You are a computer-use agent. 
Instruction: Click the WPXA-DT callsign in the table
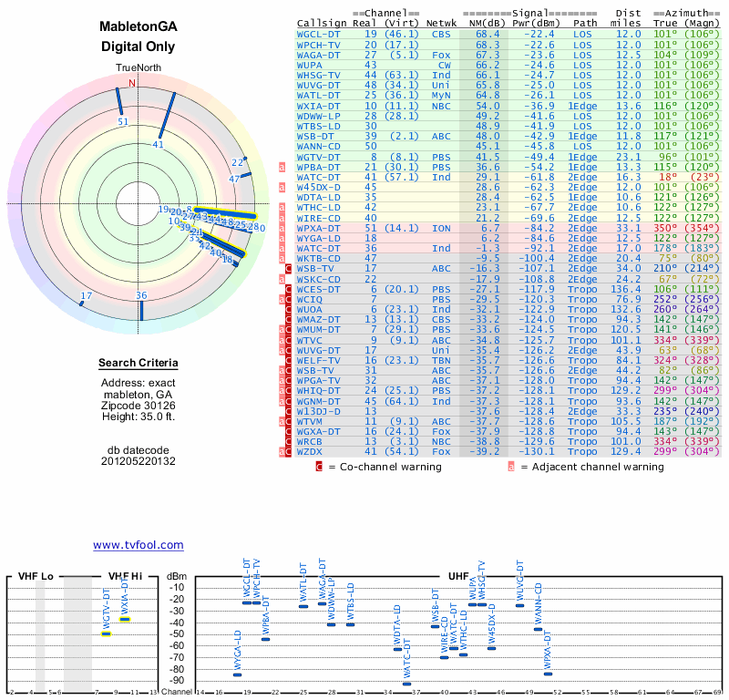[x=318, y=229]
